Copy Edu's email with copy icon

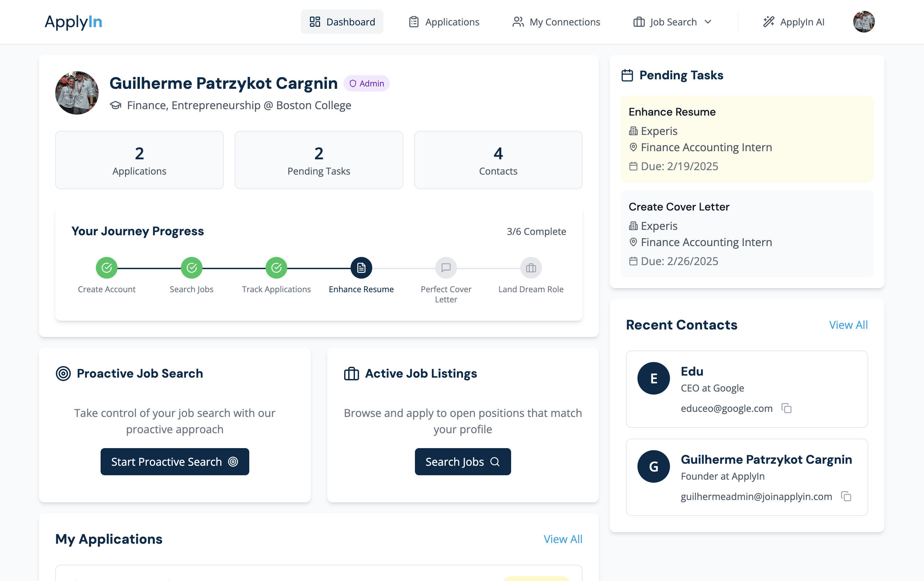tap(786, 408)
